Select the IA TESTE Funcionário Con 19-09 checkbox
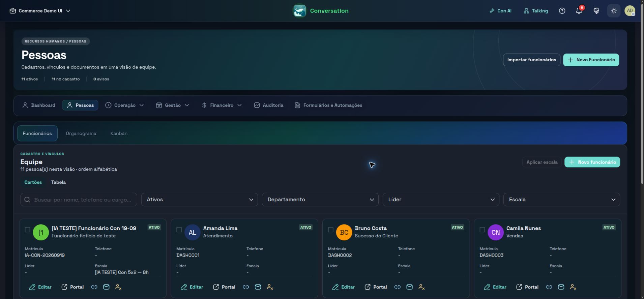 coord(27,230)
